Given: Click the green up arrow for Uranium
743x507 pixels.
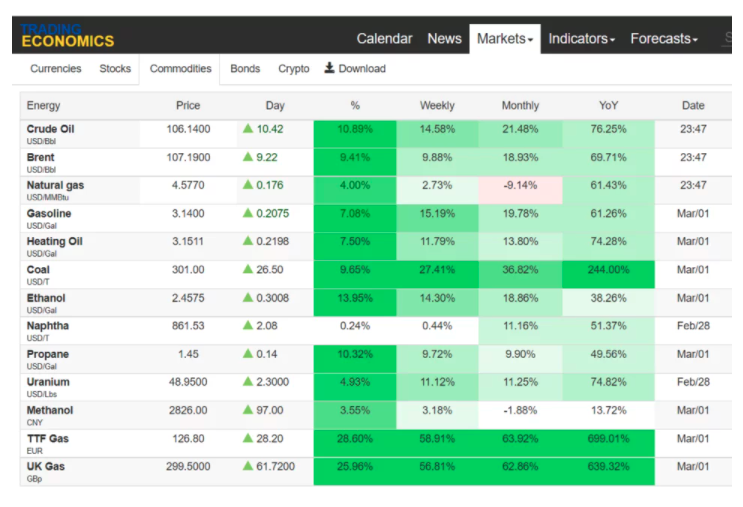Looking at the screenshot, I should pyautogui.click(x=247, y=382).
